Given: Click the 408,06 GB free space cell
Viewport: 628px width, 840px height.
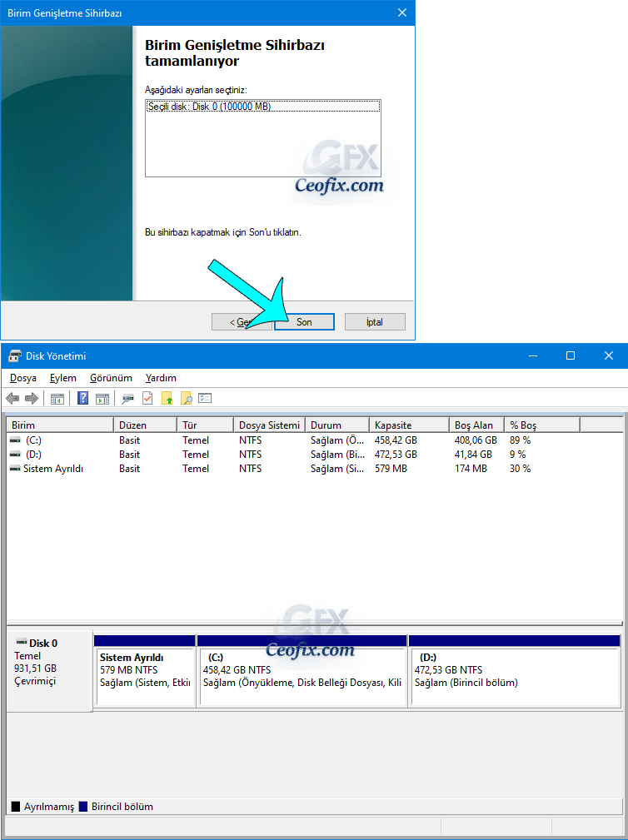Looking at the screenshot, I should click(x=476, y=440).
